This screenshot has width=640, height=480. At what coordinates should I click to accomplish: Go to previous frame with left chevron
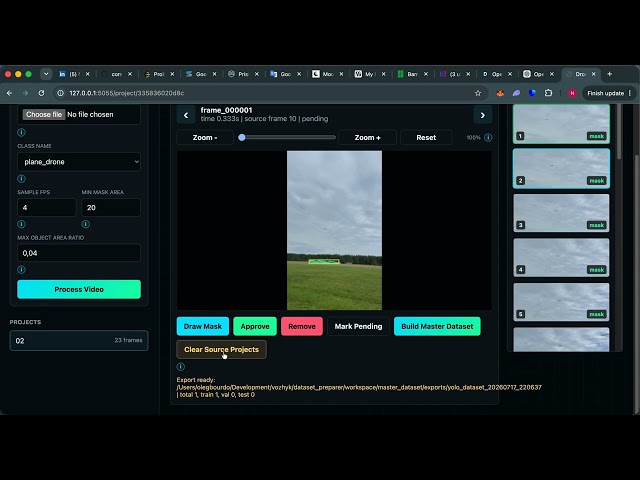pyautogui.click(x=186, y=115)
